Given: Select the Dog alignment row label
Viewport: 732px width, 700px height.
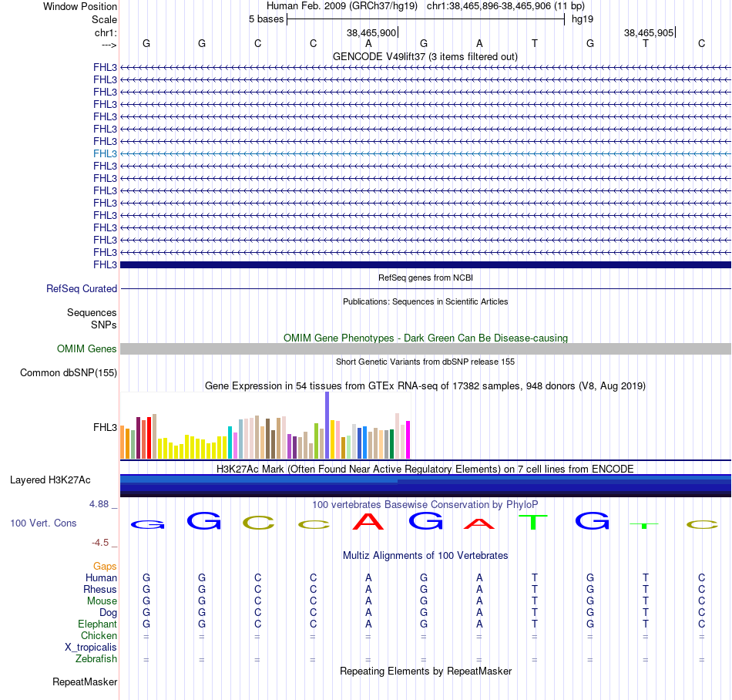Looking at the screenshot, I should point(108,612).
